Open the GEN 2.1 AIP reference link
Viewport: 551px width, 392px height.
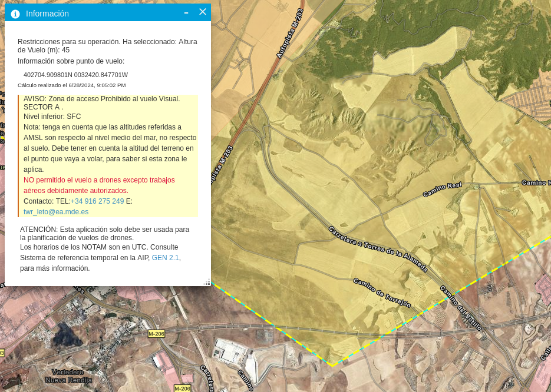[165, 258]
